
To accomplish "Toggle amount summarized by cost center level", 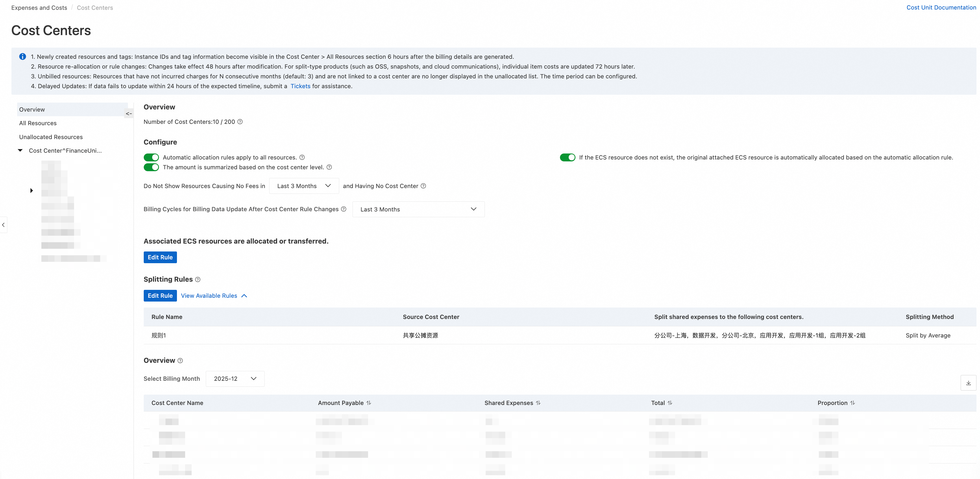I will 151,167.
